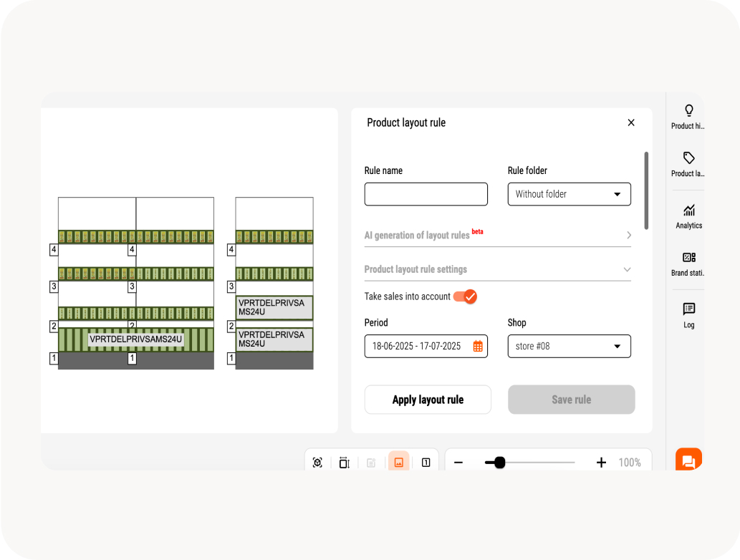Open the Log panel
740x560 pixels.
point(688,314)
